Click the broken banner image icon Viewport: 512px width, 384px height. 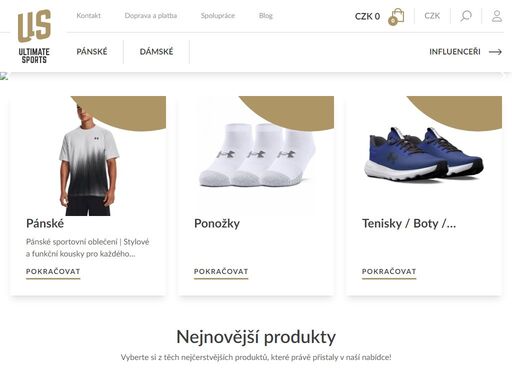tap(4, 76)
